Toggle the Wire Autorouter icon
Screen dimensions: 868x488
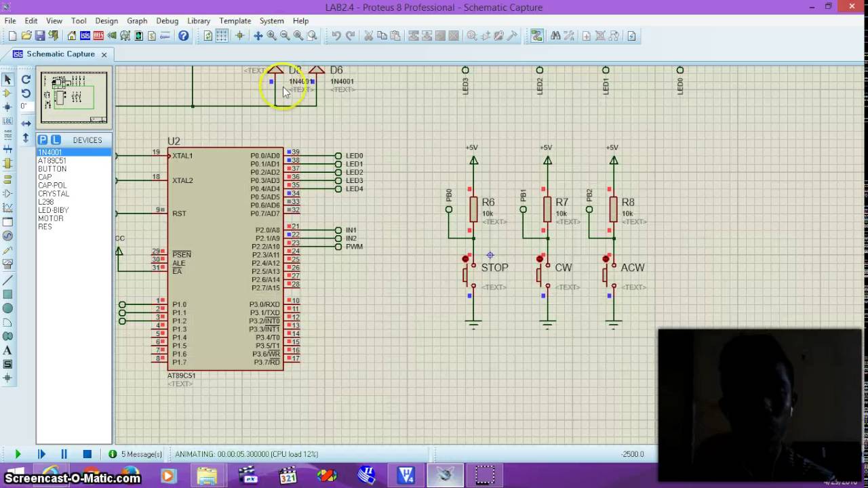[x=536, y=36]
